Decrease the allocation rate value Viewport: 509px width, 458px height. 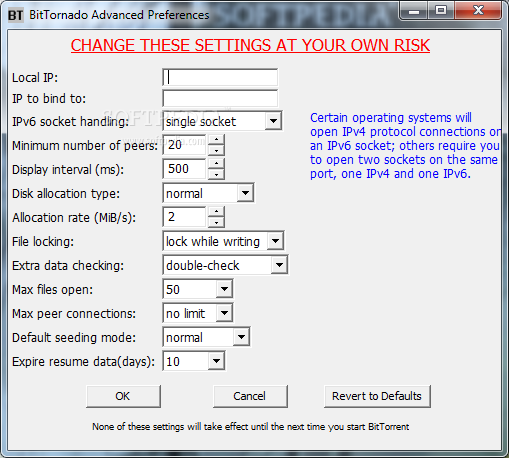(217, 222)
